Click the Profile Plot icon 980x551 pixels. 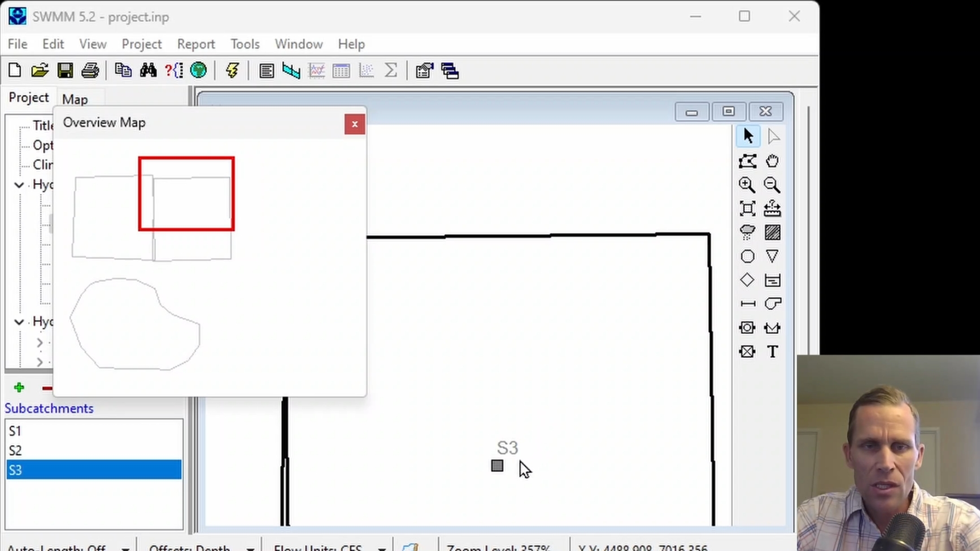291,71
